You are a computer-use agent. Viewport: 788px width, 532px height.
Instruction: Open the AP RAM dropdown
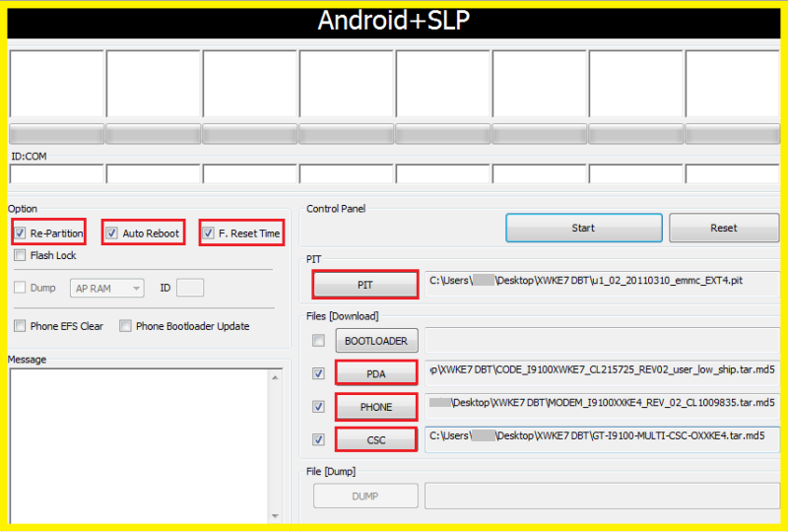tap(107, 288)
